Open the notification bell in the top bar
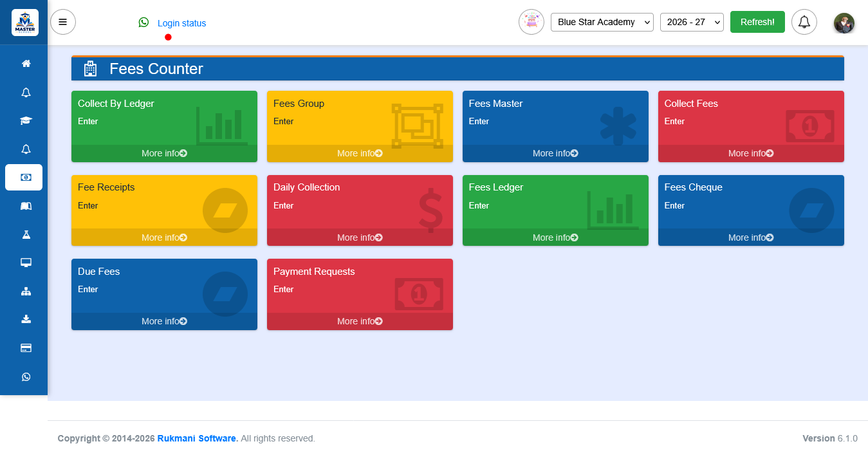The width and height of the screenshot is (868, 455). point(804,22)
